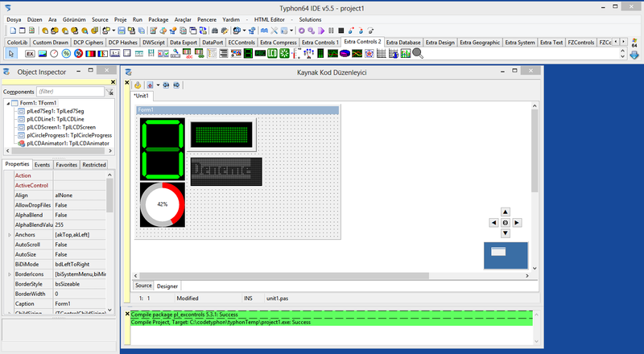Click the purple Run arrow icon
This screenshot has height=354, width=644.
(321, 31)
